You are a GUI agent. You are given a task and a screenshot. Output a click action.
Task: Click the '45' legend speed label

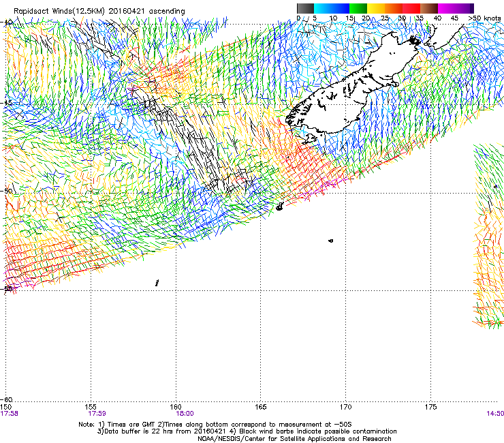click(454, 18)
